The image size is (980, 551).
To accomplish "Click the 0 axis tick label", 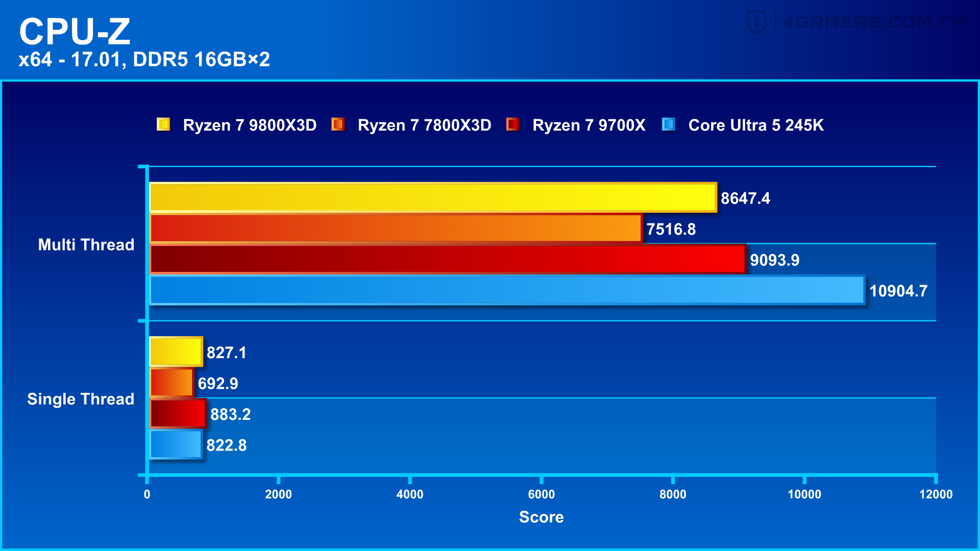I will pyautogui.click(x=147, y=494).
